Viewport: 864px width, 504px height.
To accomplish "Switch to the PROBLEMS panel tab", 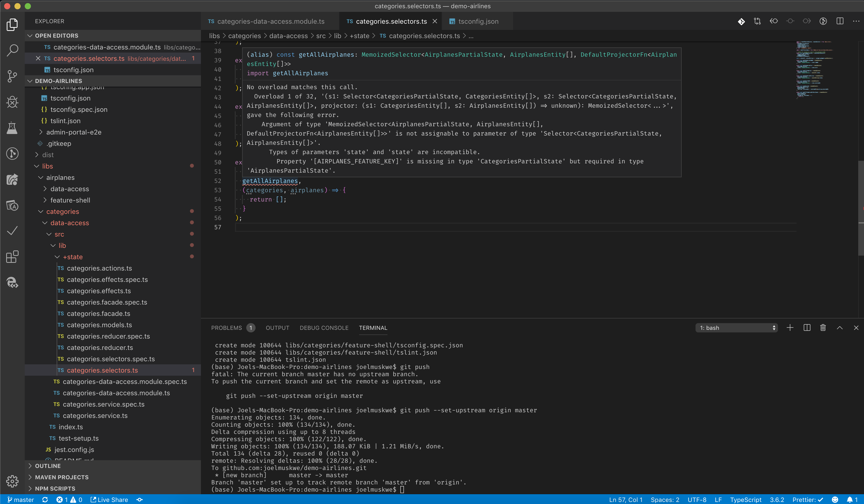I will tap(226, 328).
